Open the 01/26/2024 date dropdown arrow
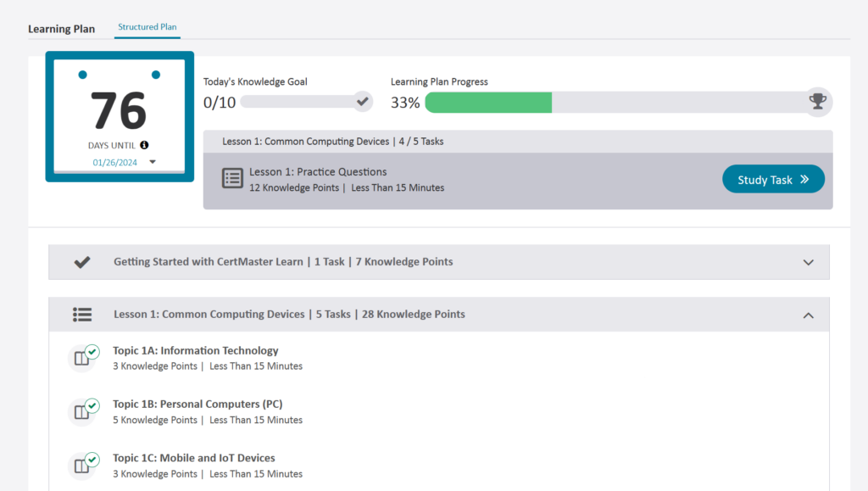This screenshot has height=491, width=868. coord(153,162)
